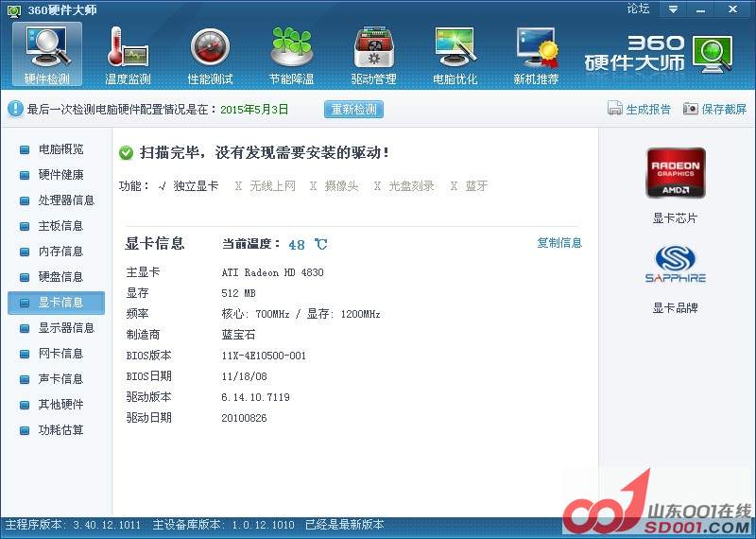Click the 独立显卡 feature label
Image resolution: width=756 pixels, height=539 pixels.
[x=196, y=185]
